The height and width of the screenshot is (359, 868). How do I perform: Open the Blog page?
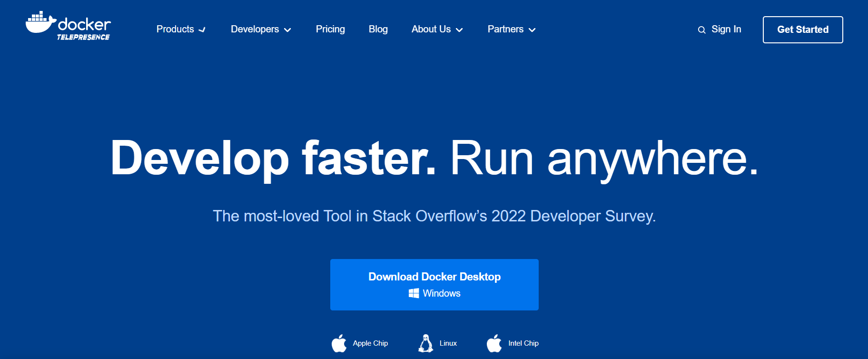point(378,29)
